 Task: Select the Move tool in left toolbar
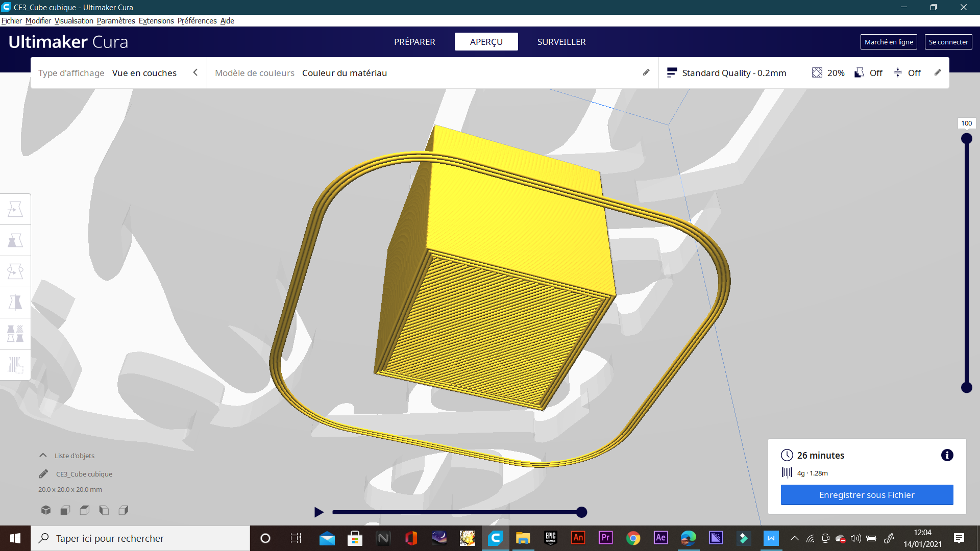click(15, 209)
